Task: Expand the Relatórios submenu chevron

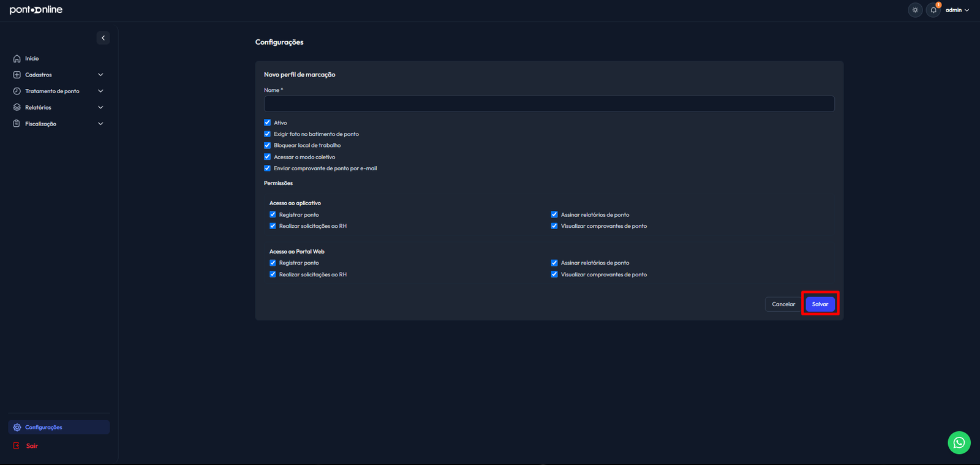Action: click(100, 107)
